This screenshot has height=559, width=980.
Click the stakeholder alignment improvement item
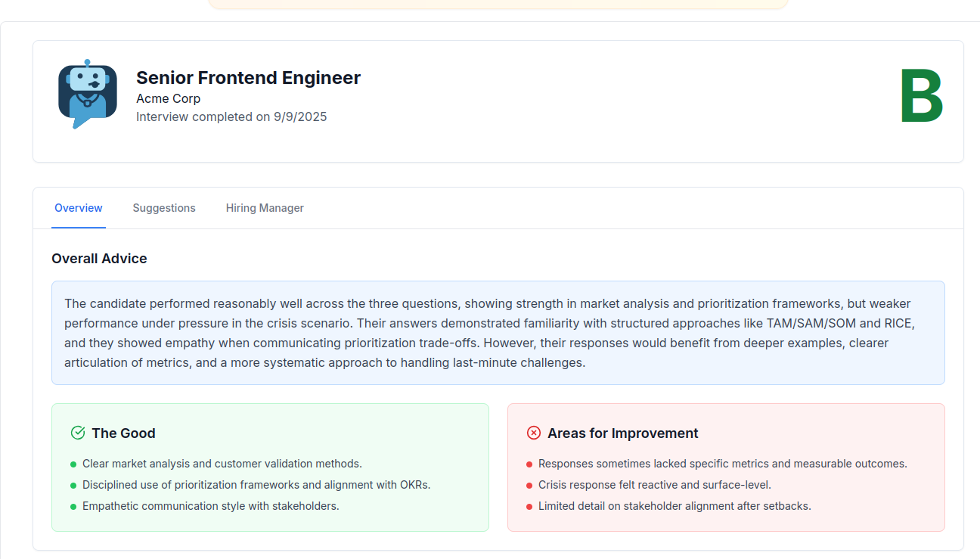[x=675, y=505]
